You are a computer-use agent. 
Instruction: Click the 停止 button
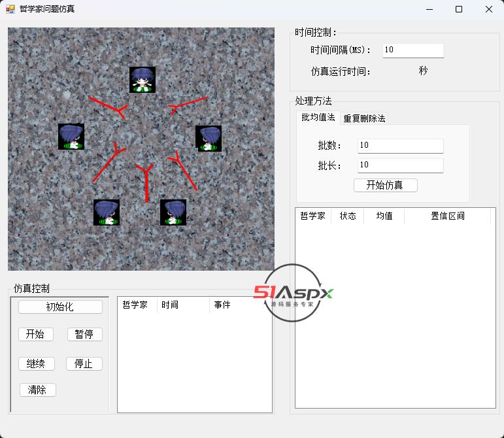click(x=84, y=363)
